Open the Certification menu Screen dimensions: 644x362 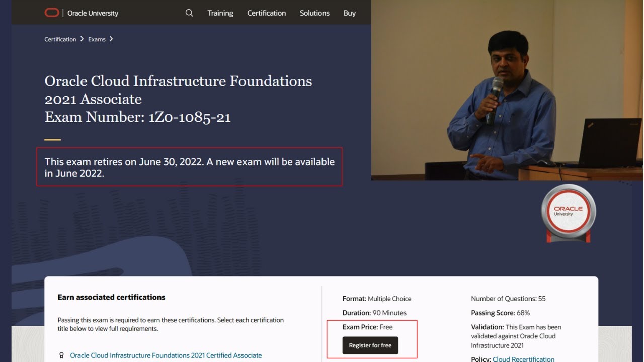(267, 13)
